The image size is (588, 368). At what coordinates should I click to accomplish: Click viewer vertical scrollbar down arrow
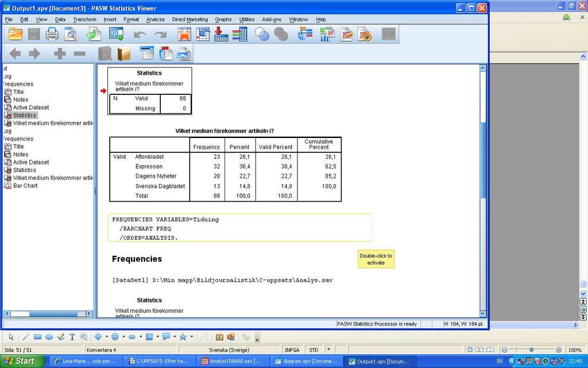pyautogui.click(x=482, y=313)
